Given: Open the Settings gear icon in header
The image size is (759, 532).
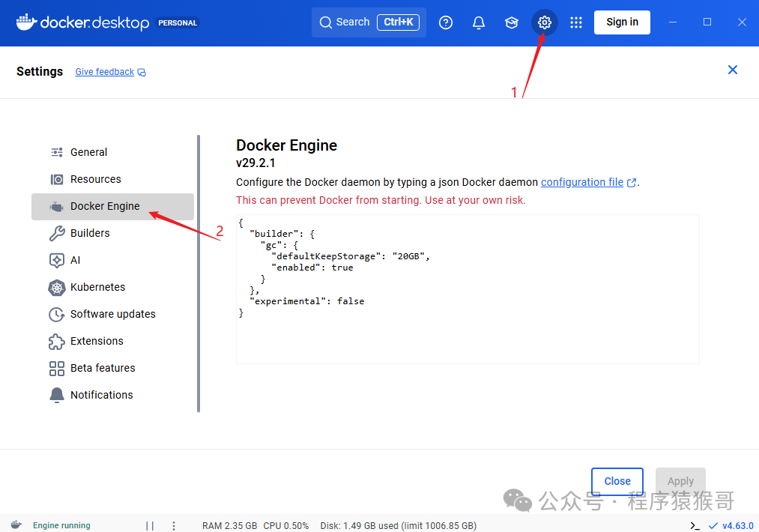Looking at the screenshot, I should tap(545, 22).
